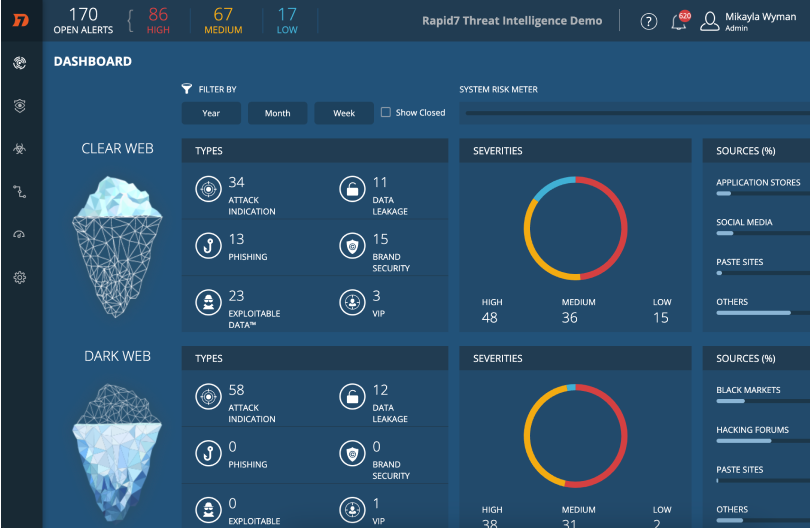The width and height of the screenshot is (810, 528).
Task: Click Dark Web Attack Indication target icon
Action: [208, 397]
